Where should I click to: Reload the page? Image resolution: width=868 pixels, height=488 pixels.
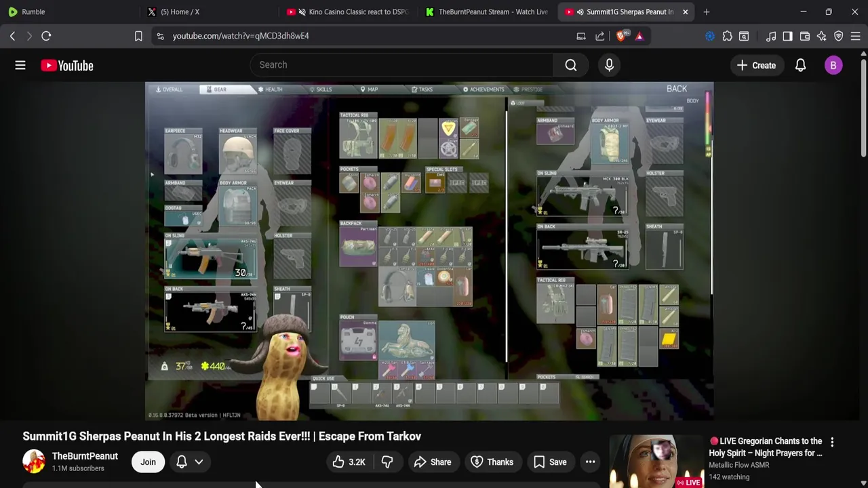pos(46,36)
